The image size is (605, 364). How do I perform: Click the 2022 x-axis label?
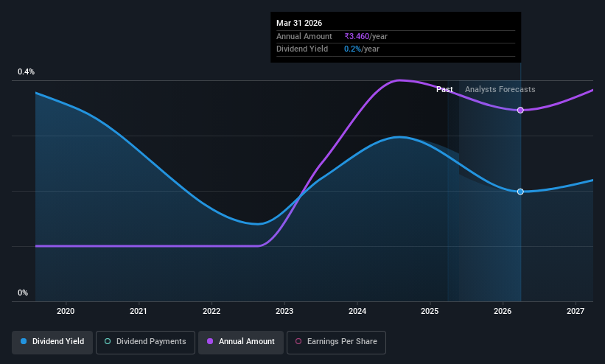point(211,311)
